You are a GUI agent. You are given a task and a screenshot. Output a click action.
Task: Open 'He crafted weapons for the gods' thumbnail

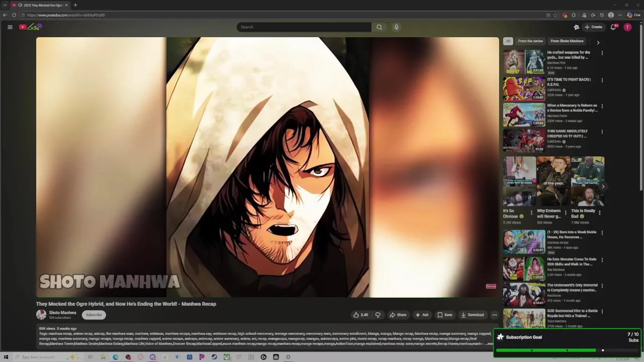pos(524,61)
